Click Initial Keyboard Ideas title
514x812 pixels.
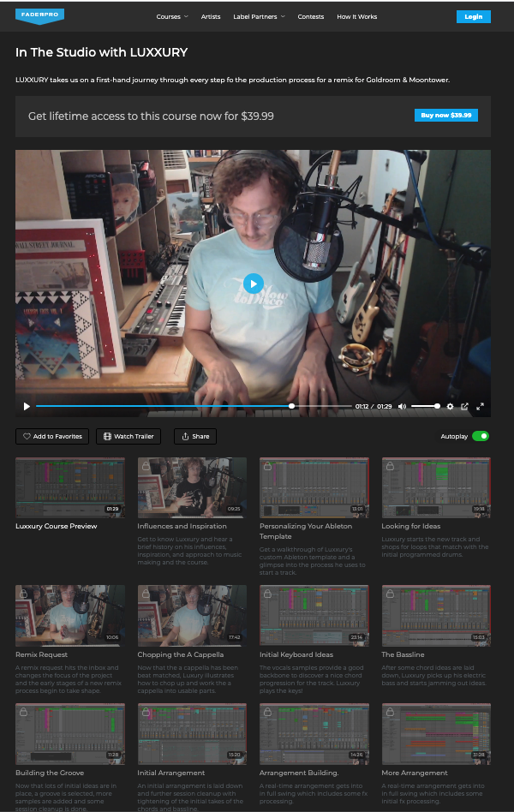(x=296, y=654)
